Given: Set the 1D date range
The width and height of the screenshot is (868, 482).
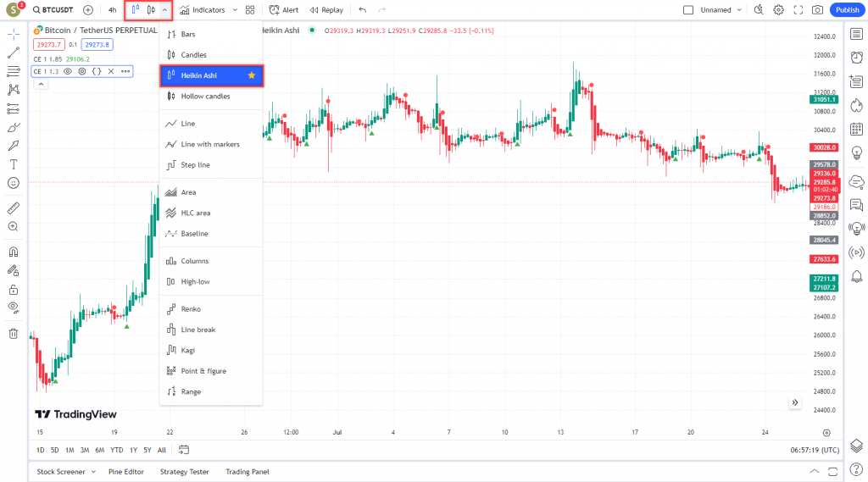Looking at the screenshot, I should tap(41, 450).
